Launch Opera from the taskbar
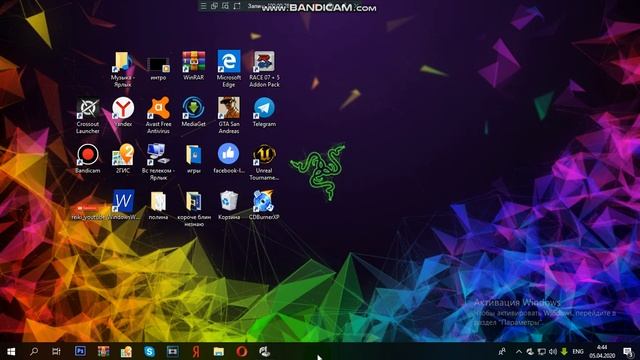Viewport: 640px width, 360px height. tap(242, 351)
